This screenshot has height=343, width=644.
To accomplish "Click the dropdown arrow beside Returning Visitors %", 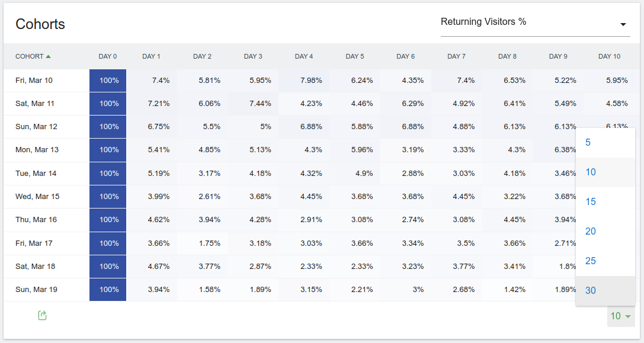I will tap(623, 24).
